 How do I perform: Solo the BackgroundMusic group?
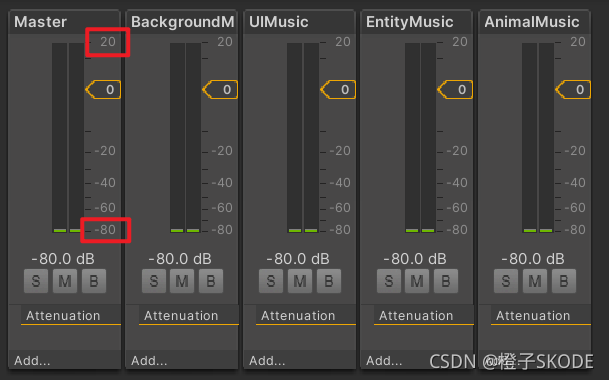[154, 281]
